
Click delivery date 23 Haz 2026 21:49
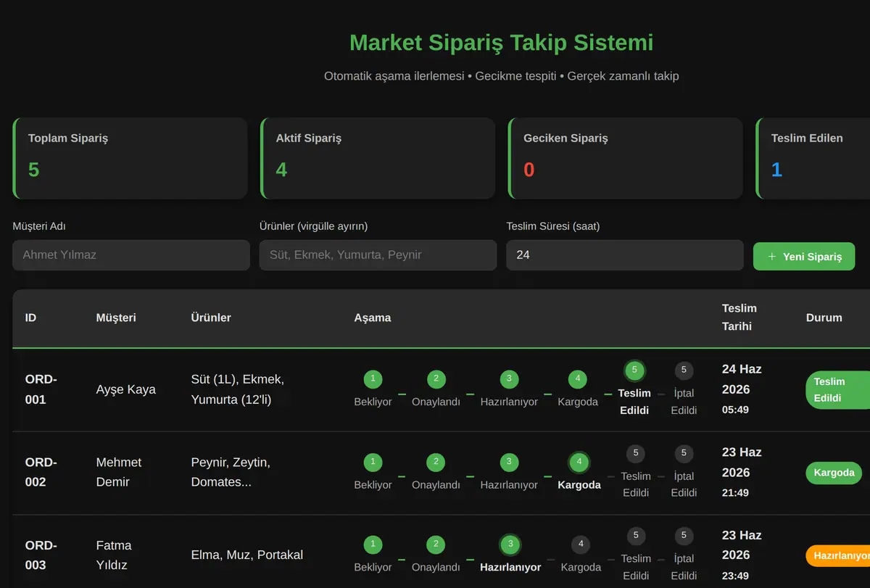(742, 472)
